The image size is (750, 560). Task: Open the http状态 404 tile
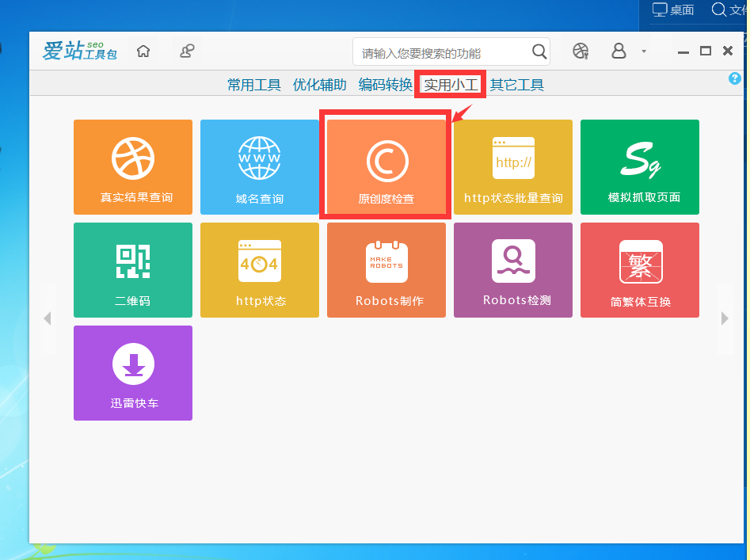(260, 270)
